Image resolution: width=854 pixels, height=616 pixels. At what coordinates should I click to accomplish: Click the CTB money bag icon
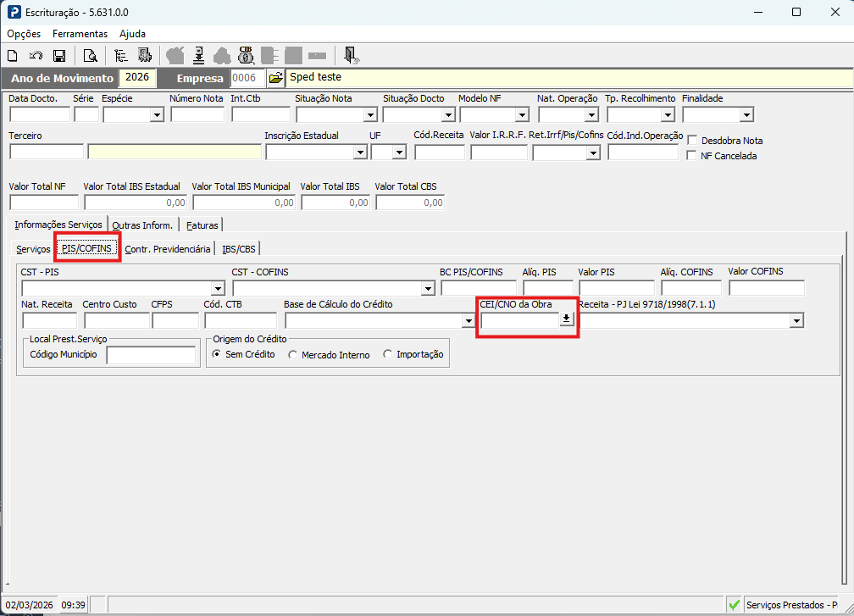coord(247,55)
